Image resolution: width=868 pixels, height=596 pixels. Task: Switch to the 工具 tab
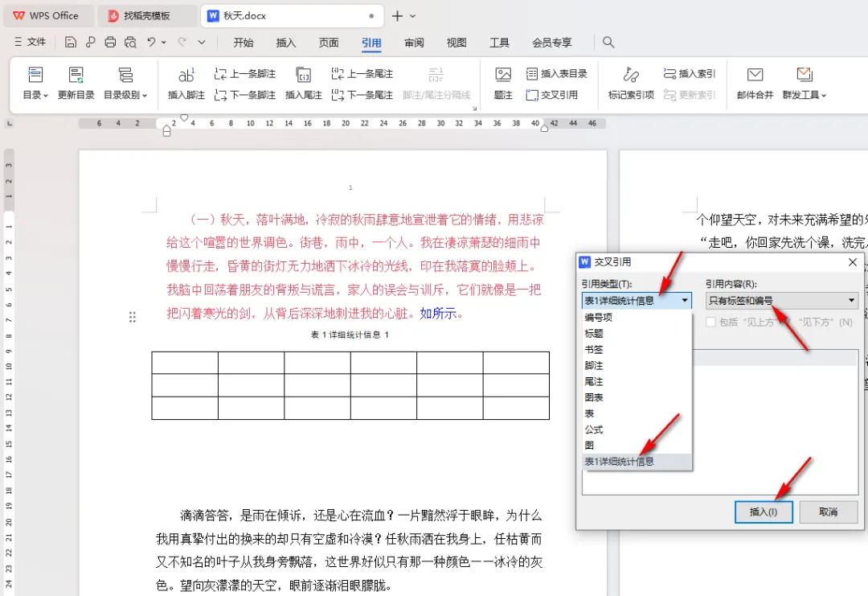499,43
